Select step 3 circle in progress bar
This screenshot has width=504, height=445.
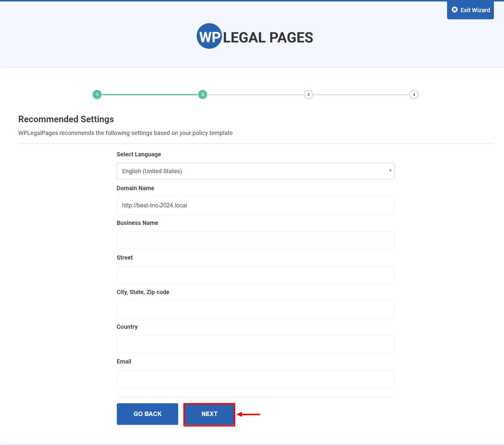pos(308,94)
